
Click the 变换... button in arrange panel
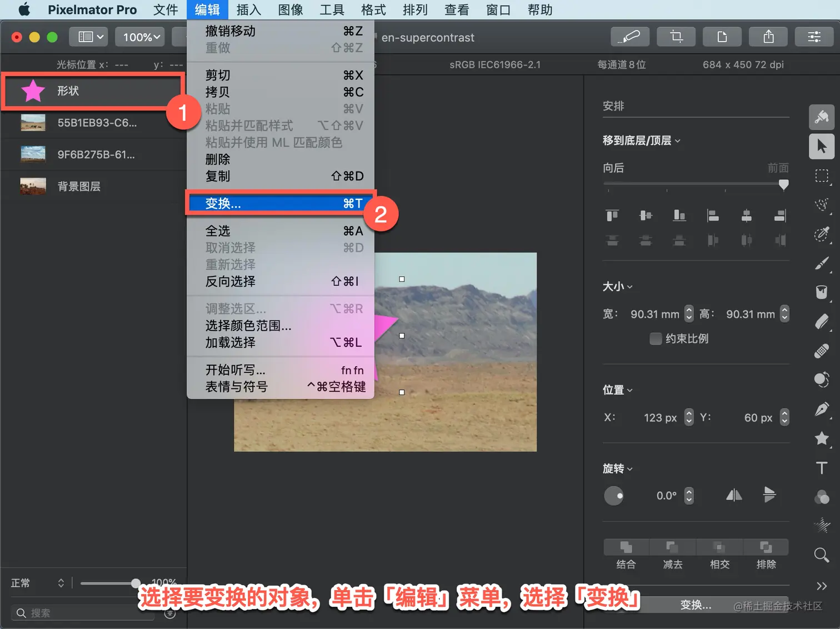click(696, 605)
